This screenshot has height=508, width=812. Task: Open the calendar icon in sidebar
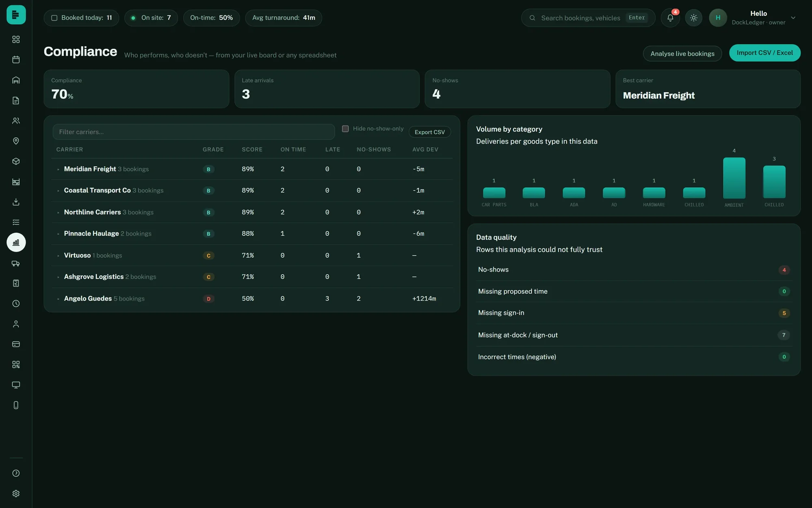[x=16, y=60]
